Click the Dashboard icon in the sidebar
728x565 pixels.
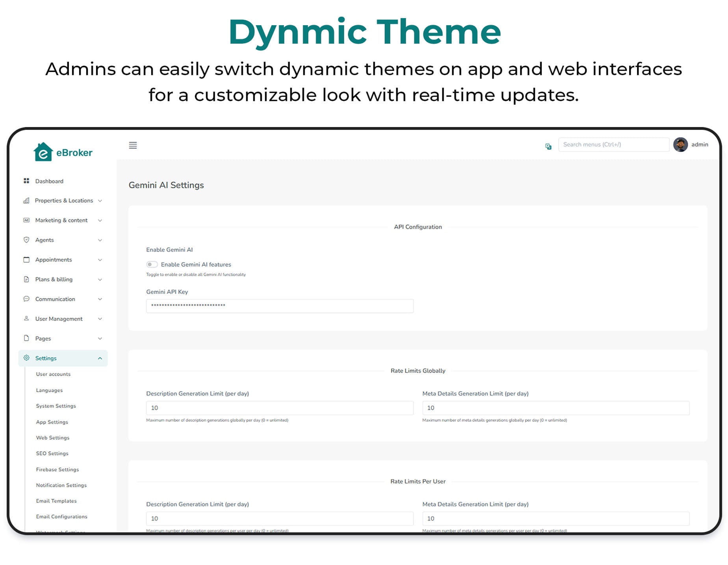[26, 181]
